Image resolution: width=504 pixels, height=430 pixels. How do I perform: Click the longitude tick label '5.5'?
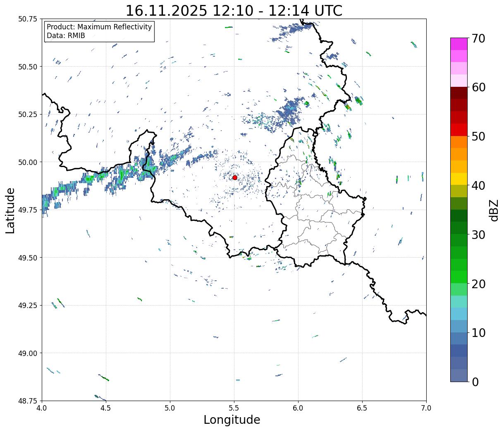click(x=234, y=408)
